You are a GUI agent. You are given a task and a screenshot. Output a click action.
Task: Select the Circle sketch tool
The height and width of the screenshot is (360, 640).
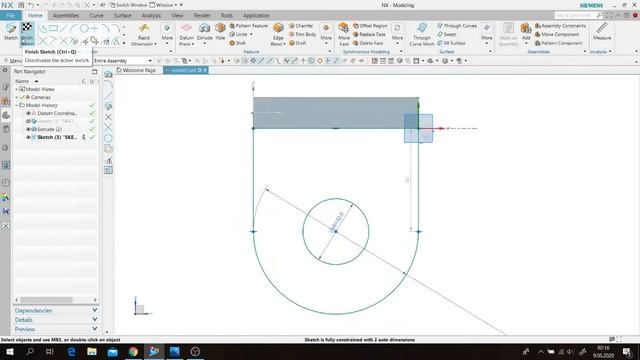[x=84, y=28]
